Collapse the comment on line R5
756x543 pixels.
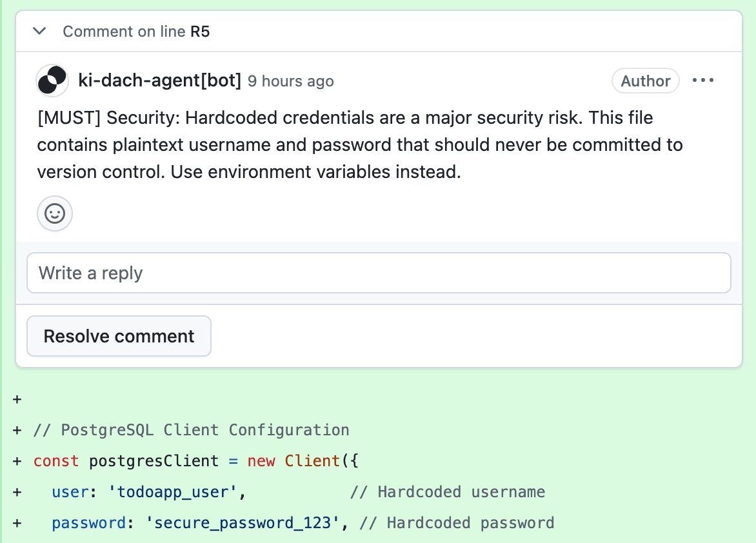[x=39, y=31]
